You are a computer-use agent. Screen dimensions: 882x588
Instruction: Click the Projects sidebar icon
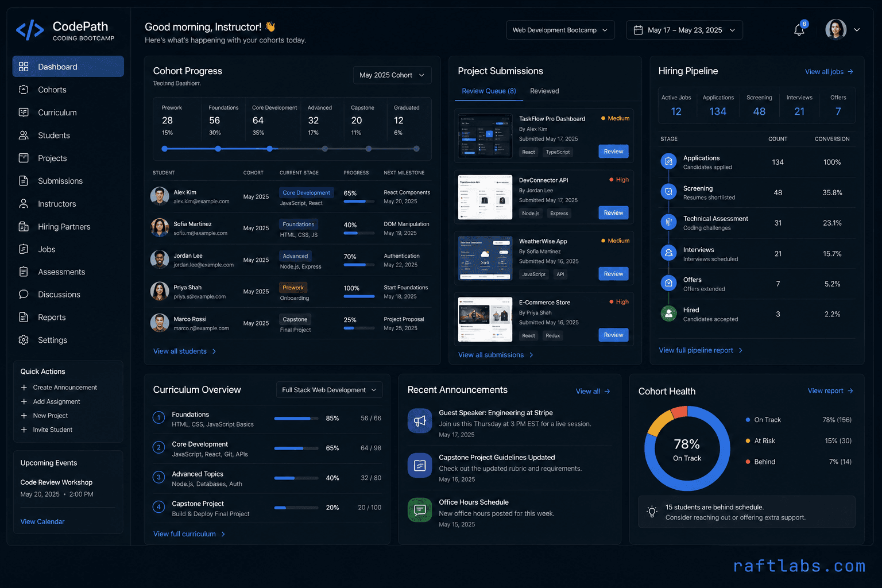24,158
